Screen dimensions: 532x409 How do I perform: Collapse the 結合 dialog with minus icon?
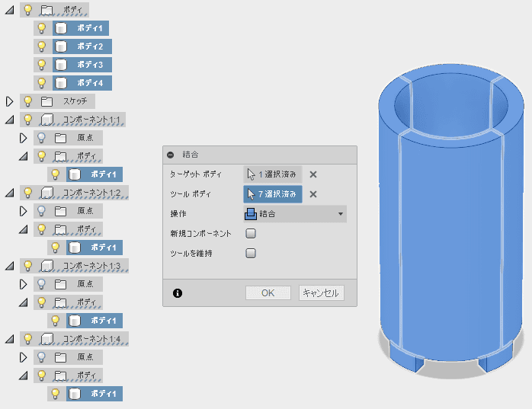click(x=170, y=155)
